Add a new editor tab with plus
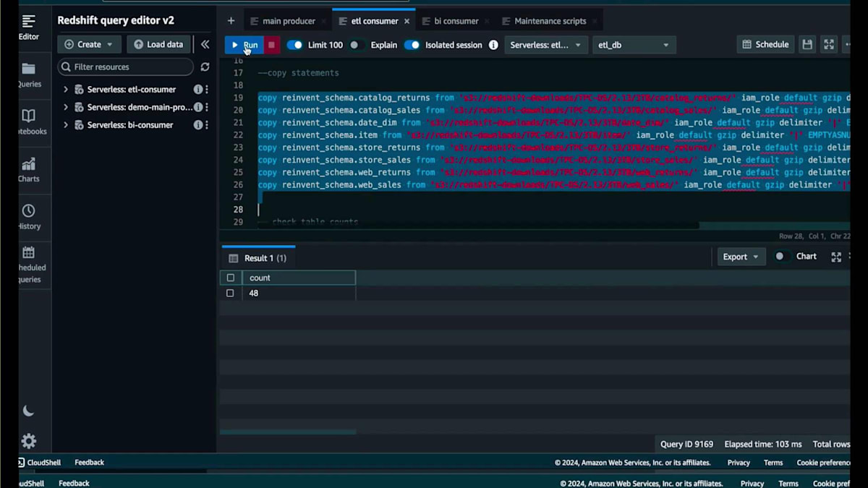 [231, 21]
